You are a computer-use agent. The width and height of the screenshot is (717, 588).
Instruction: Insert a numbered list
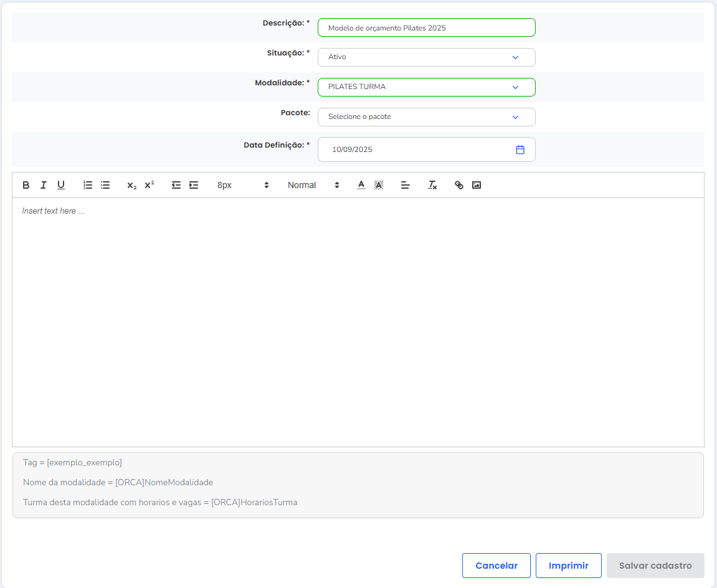(88, 185)
